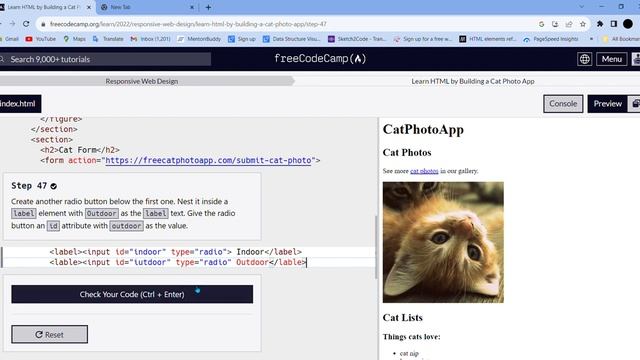Click the CatPhotoApp heading in preview
Screen dimensions: 640x360
[423, 129]
